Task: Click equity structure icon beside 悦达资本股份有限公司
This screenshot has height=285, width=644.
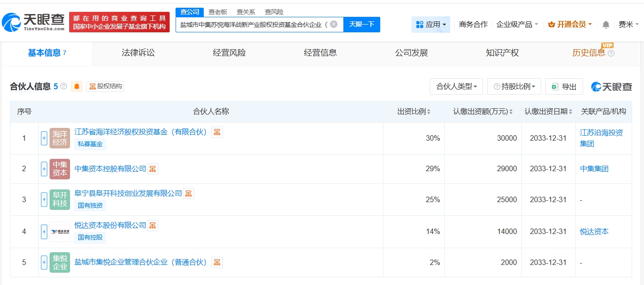Action: click(152, 225)
